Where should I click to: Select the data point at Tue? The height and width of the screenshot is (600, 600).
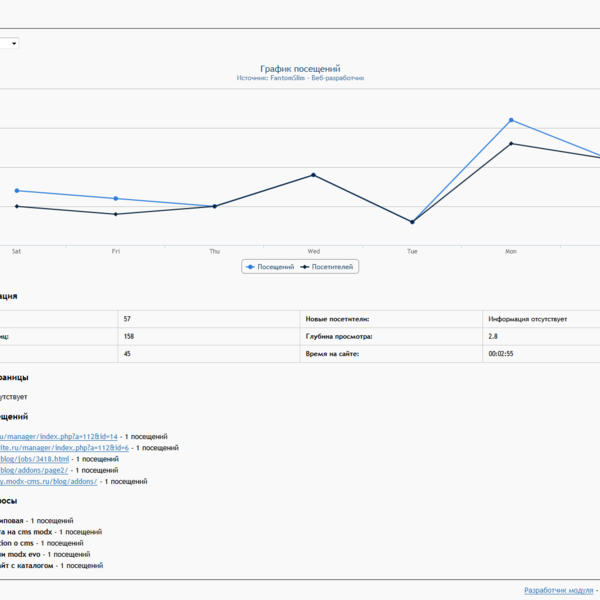[x=412, y=222]
